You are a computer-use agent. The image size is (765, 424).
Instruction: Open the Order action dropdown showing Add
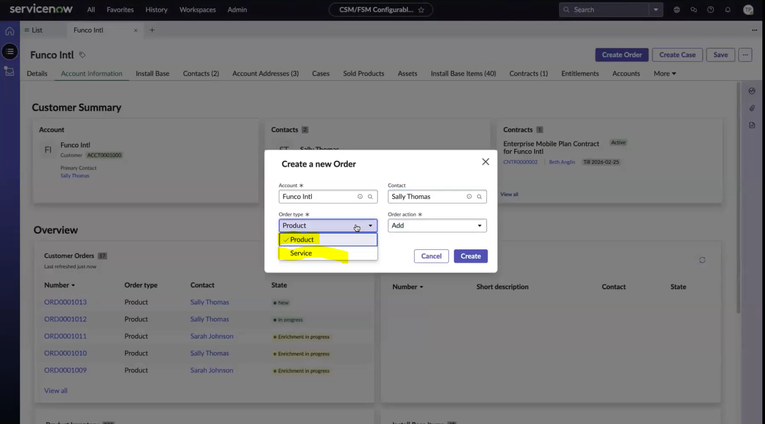tap(437, 225)
